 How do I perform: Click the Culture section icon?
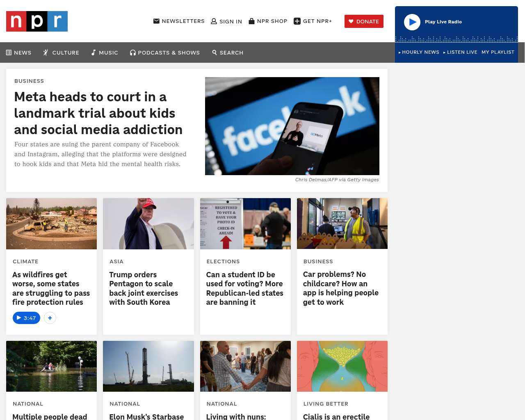click(x=46, y=52)
